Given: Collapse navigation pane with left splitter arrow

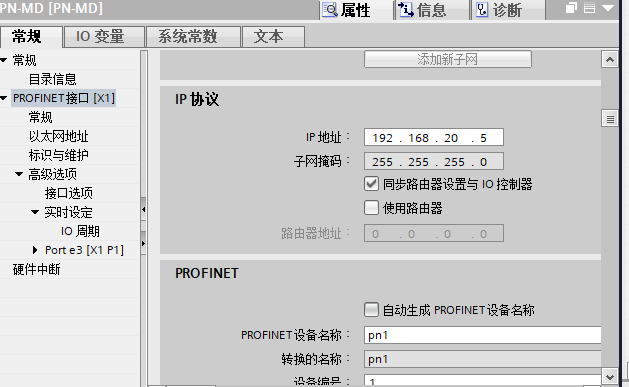Looking at the screenshot, I should point(144,209).
